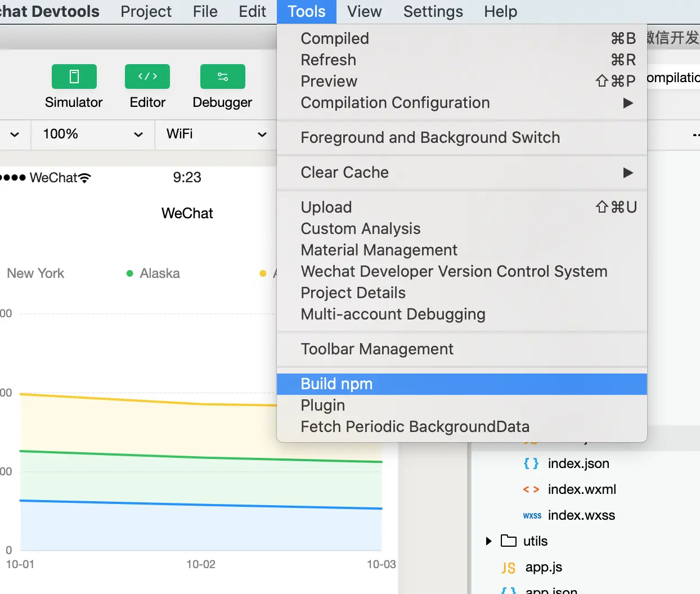Click Build npm menu item
Viewport: 700px width, 594px height.
pos(462,384)
